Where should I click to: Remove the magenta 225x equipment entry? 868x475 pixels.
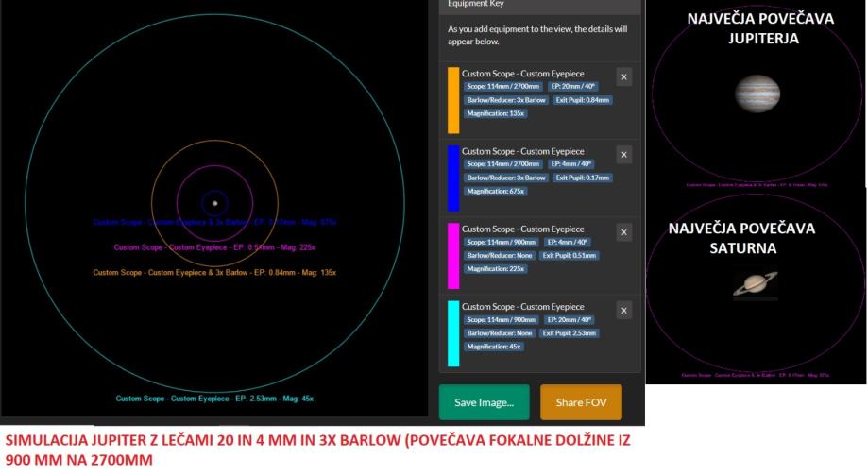(624, 232)
